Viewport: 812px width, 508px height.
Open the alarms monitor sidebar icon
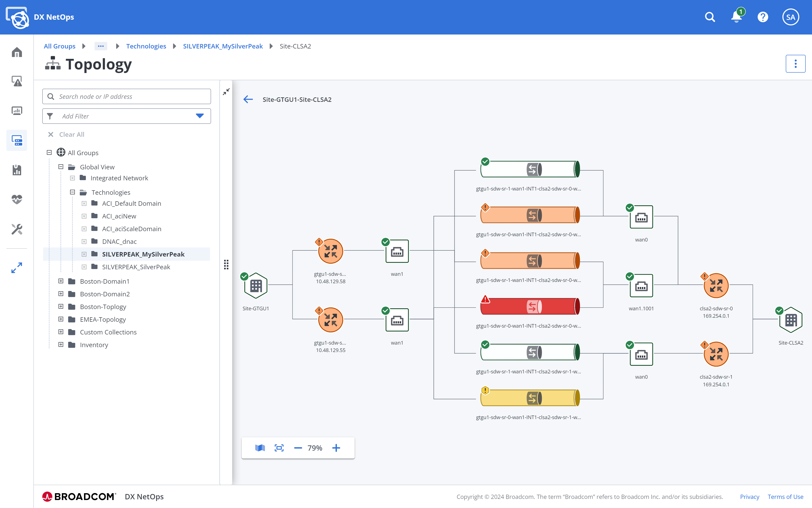click(x=17, y=81)
